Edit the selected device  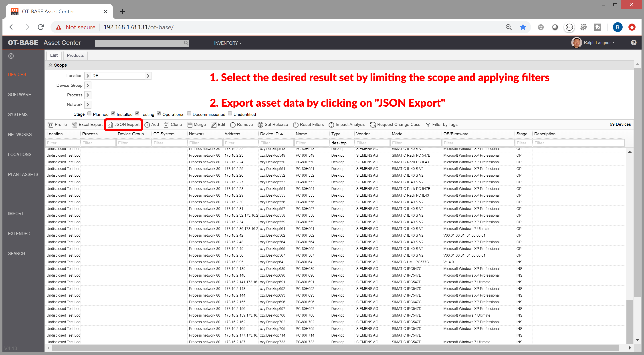coord(218,124)
